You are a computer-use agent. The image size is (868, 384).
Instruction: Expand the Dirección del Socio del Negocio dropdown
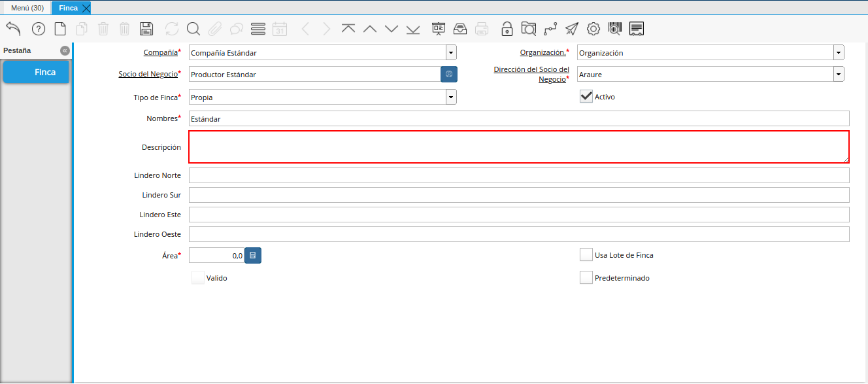pos(839,75)
